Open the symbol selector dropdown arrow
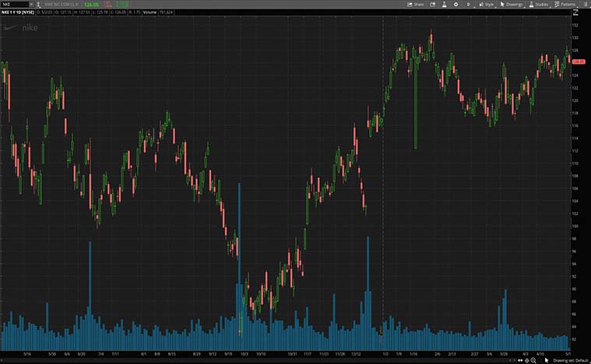Screen dimensions: 591x364 point(32,4)
